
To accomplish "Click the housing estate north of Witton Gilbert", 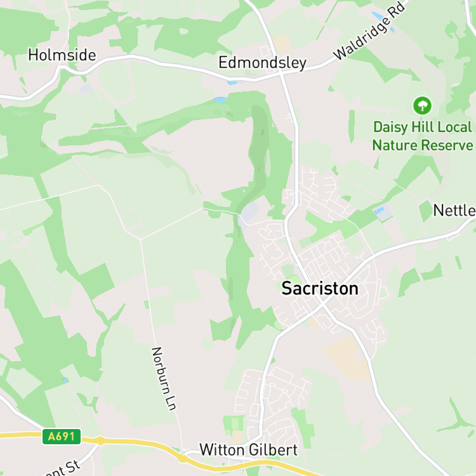I will (x=270, y=404).
